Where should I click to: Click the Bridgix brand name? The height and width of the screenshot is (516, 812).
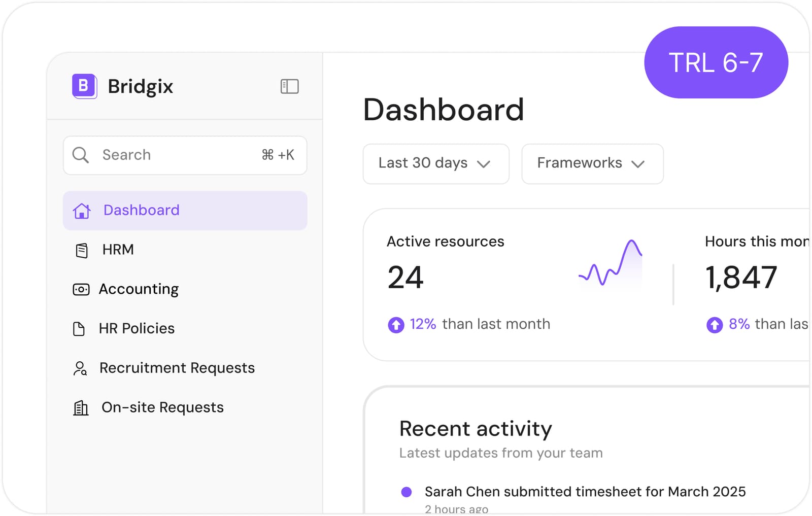click(141, 87)
